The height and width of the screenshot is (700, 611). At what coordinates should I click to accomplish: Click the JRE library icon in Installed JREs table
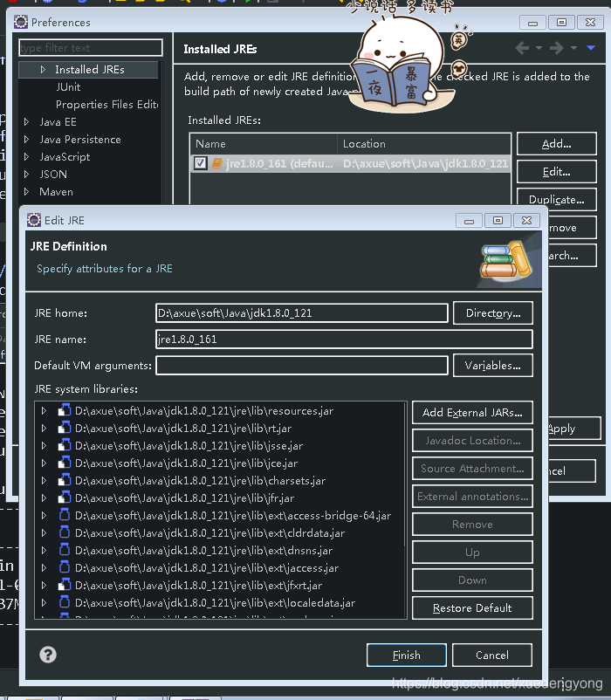(217, 163)
